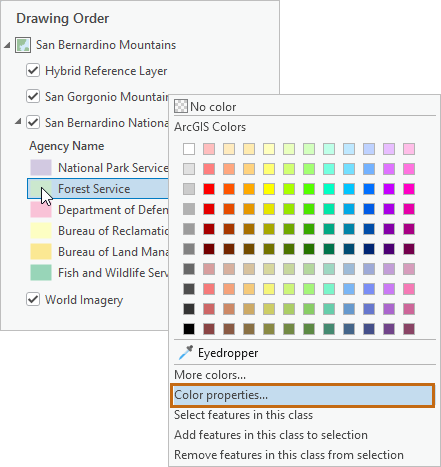Collapse the San Bernardino Mountains map tree
This screenshot has height=467, width=441.
(x=7, y=45)
